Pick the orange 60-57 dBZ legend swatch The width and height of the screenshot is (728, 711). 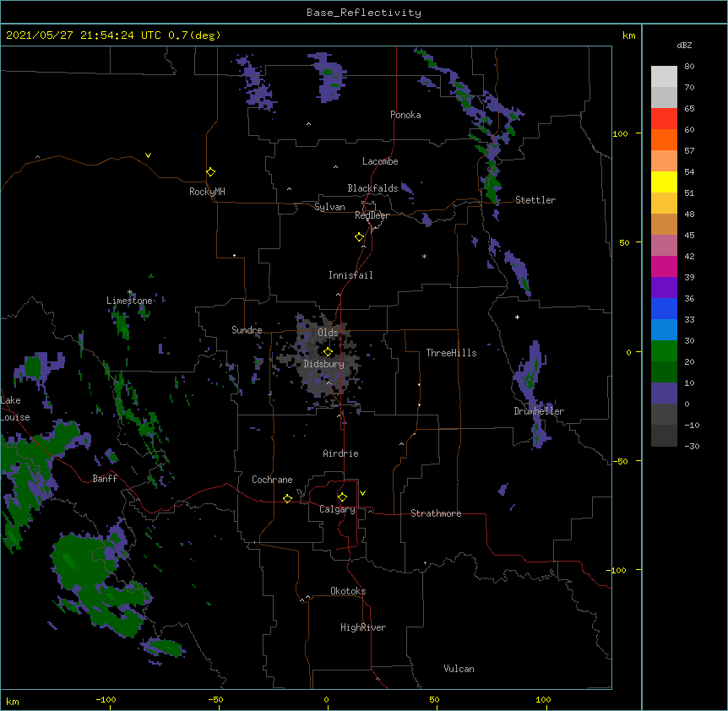click(x=664, y=139)
